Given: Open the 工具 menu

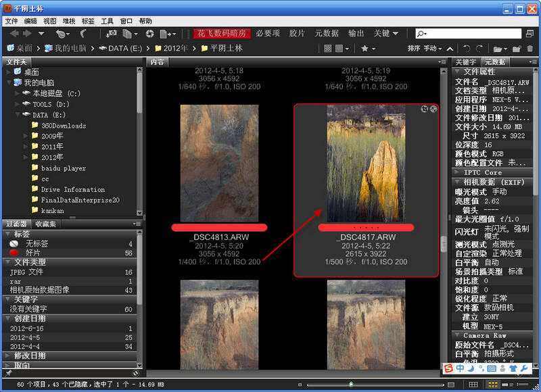Looking at the screenshot, I should [107, 21].
